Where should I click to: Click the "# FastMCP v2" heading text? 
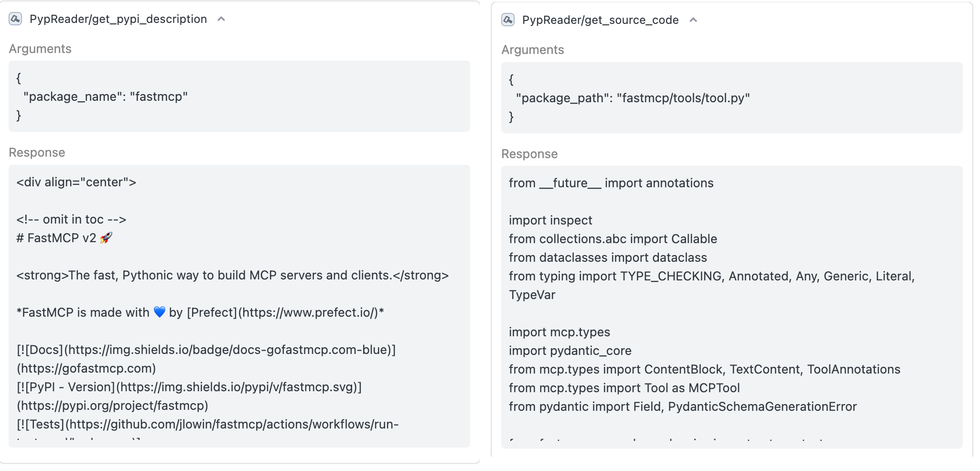click(56, 238)
